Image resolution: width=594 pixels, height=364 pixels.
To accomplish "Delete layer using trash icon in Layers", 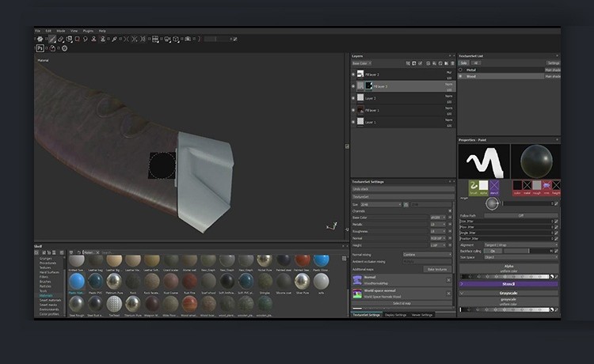I will (453, 63).
